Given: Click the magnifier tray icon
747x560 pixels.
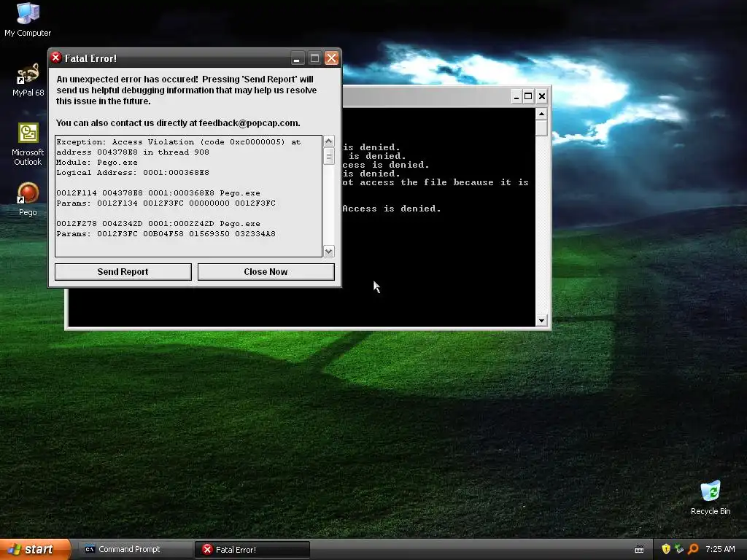Looking at the screenshot, I should click(x=693, y=549).
